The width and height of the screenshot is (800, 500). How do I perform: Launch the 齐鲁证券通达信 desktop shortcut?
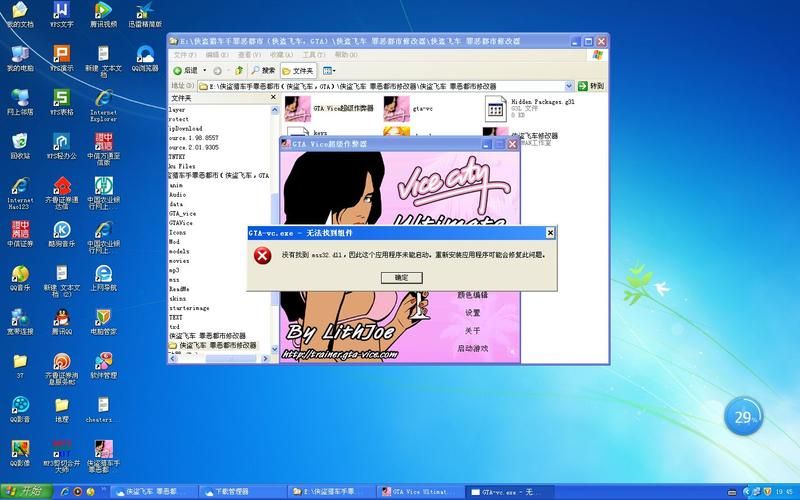point(62,193)
